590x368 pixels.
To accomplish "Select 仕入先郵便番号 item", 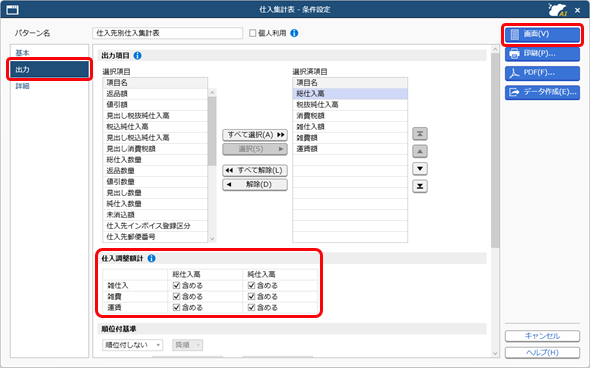I will tap(155, 237).
